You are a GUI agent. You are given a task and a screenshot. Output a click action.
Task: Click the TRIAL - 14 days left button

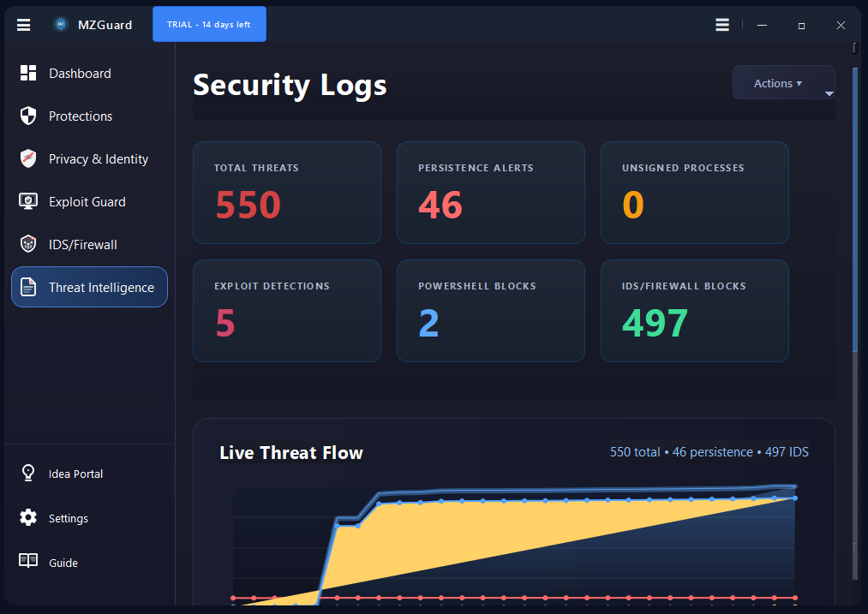tap(209, 24)
